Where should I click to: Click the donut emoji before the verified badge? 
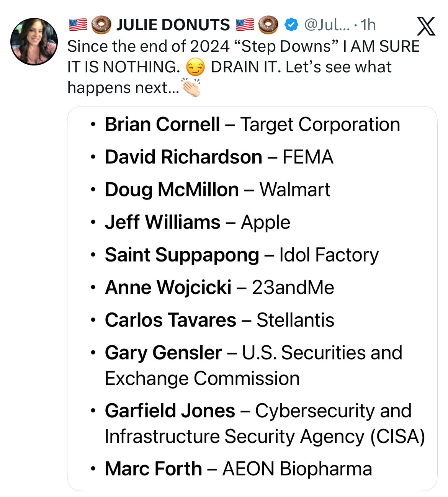coord(268,25)
